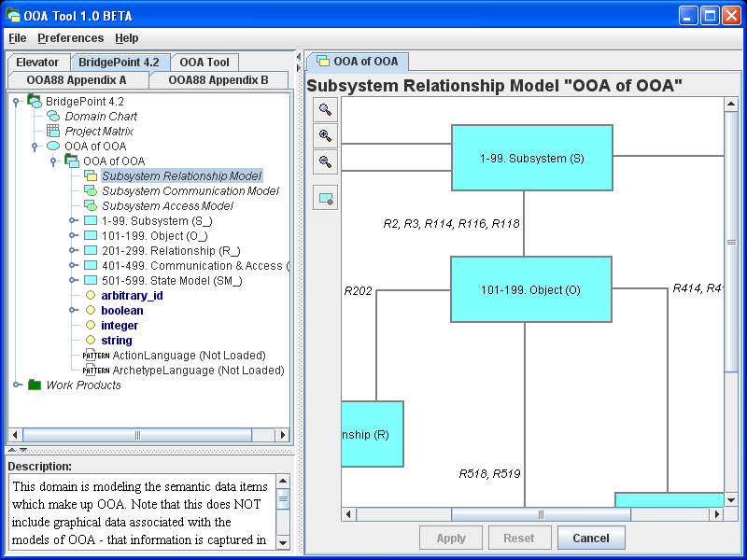
Task: Expand the 501-599. State Model node
Action: click(73, 281)
